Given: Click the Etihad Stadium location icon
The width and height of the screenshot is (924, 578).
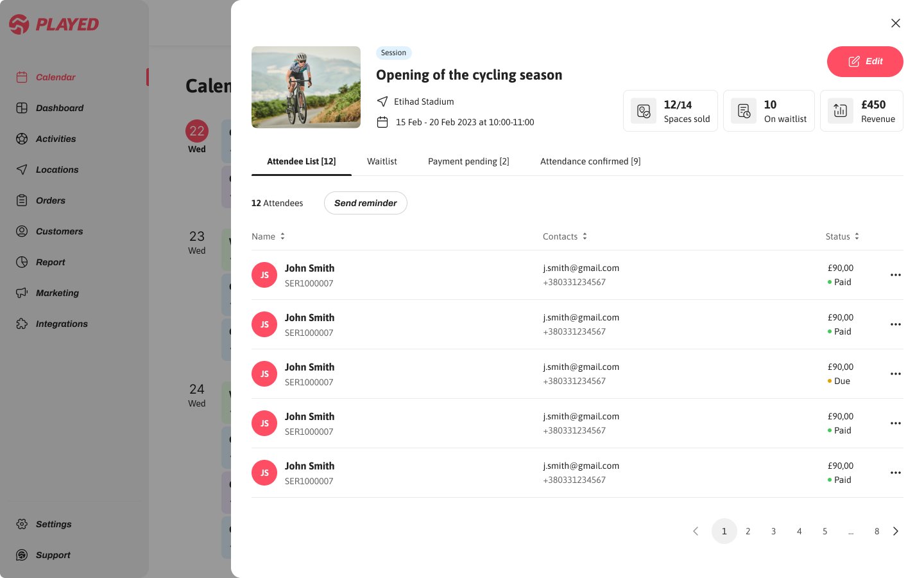Looking at the screenshot, I should 382,101.
